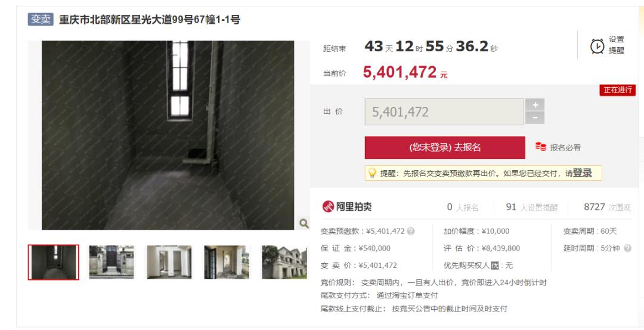Select the open doorway thumbnail
This screenshot has width=644, height=330.
(x=227, y=262)
